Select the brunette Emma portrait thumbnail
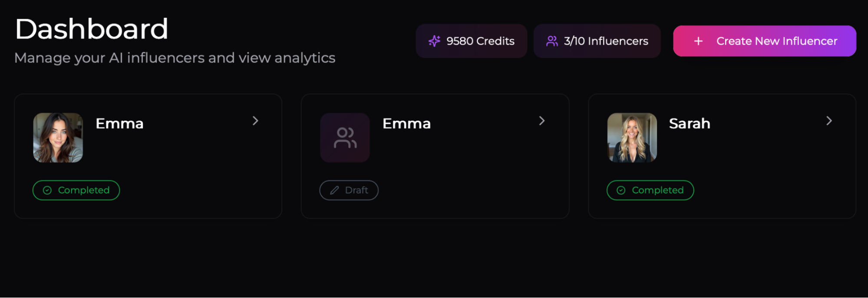 coord(58,138)
